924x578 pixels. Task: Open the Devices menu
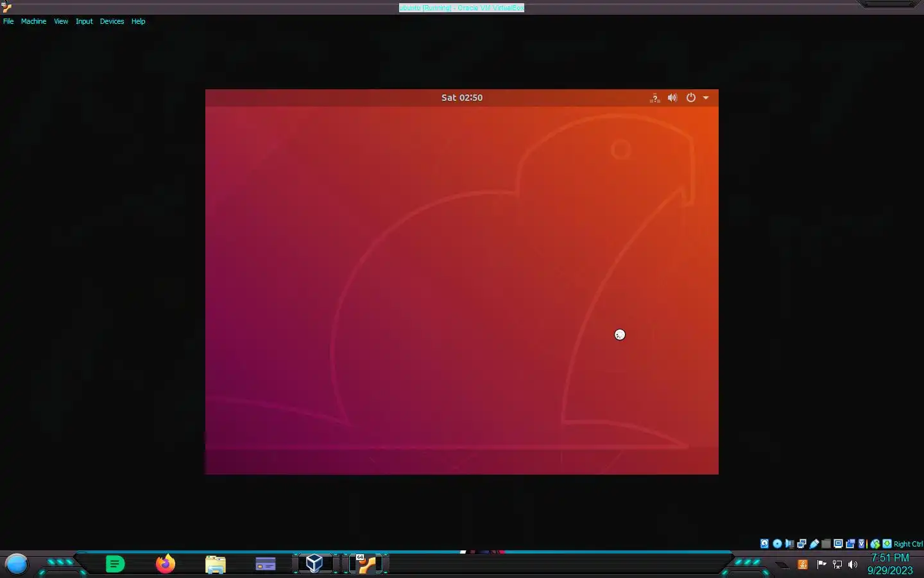pos(112,21)
